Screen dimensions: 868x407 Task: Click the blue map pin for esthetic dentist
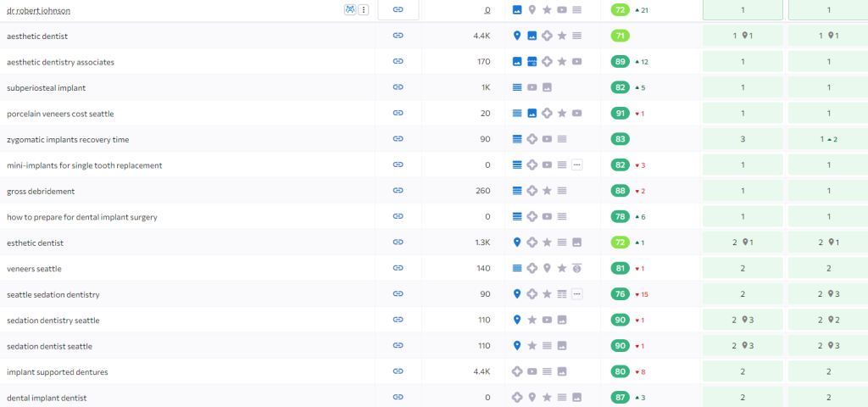pyautogui.click(x=518, y=243)
